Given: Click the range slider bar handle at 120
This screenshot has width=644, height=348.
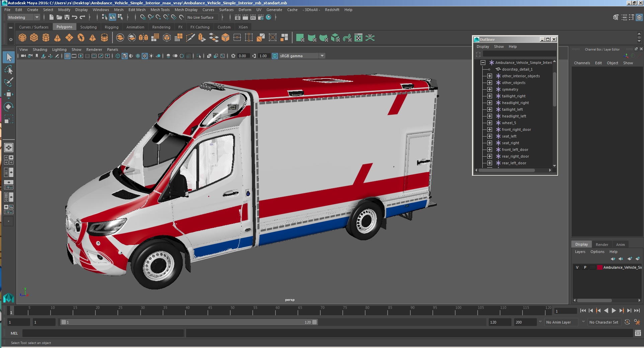Looking at the screenshot, I should [x=315, y=322].
